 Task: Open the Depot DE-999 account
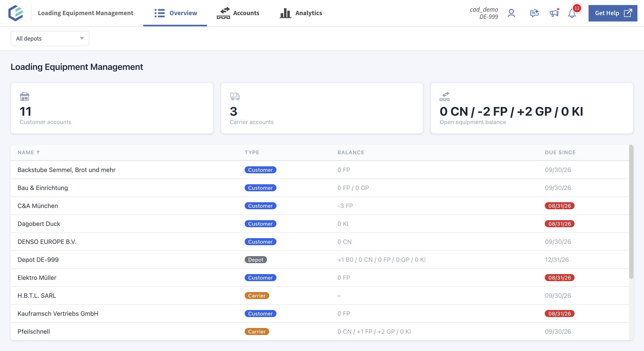point(320,260)
